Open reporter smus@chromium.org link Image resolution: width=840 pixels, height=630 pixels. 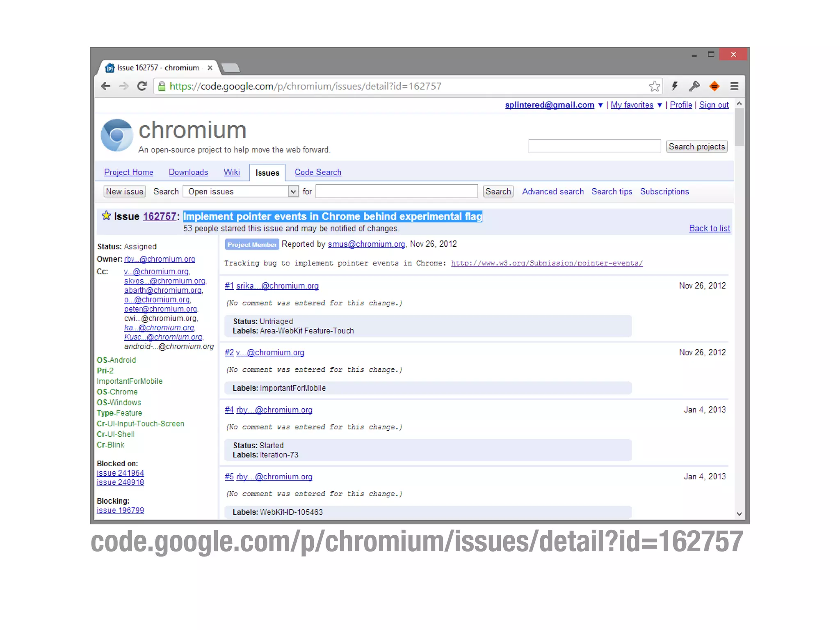point(366,244)
